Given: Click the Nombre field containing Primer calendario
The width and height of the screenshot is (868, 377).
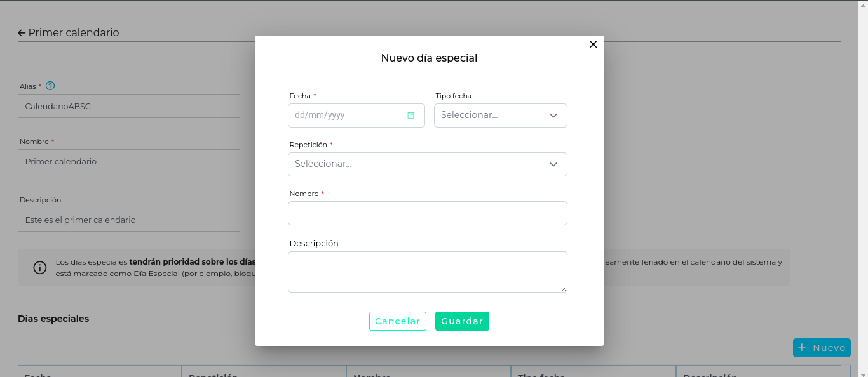Looking at the screenshot, I should point(129,161).
